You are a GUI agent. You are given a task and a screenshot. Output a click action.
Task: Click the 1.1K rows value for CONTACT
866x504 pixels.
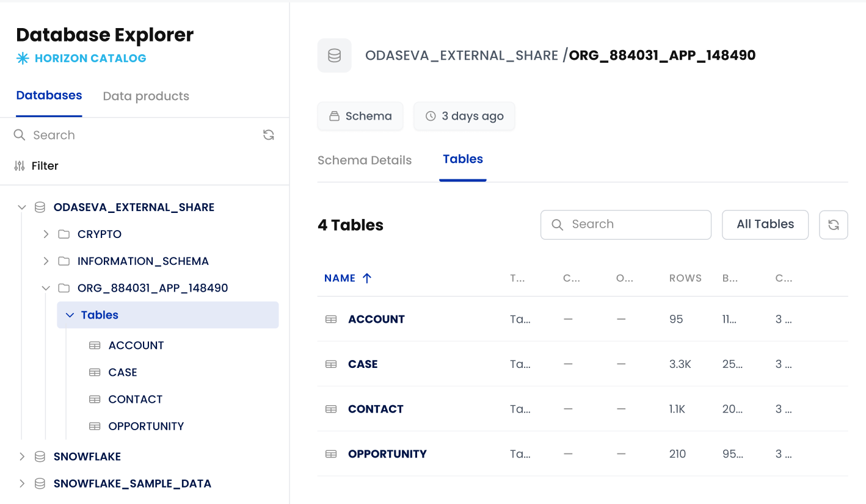tap(677, 409)
